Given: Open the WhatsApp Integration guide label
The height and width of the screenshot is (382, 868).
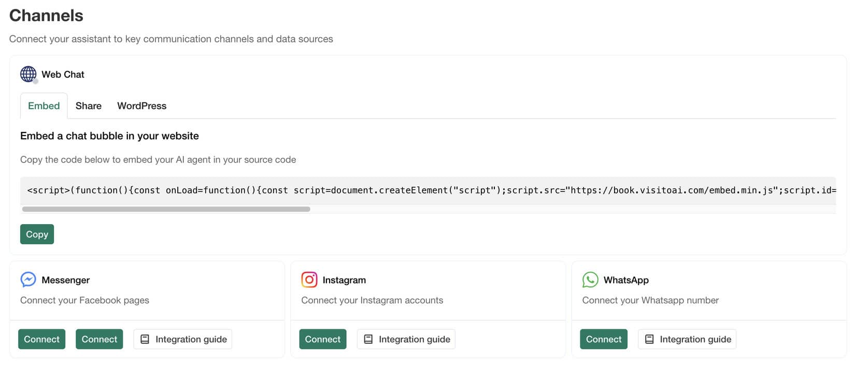Looking at the screenshot, I should [695, 339].
